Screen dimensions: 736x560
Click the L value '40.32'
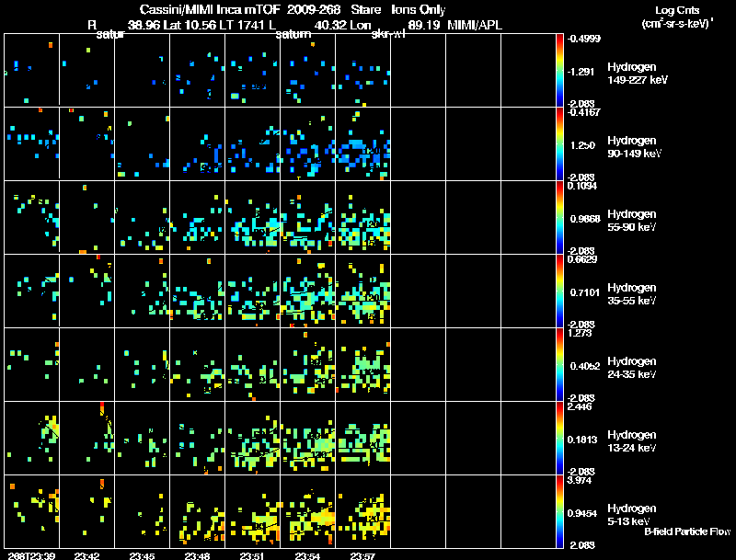[x=330, y=26]
